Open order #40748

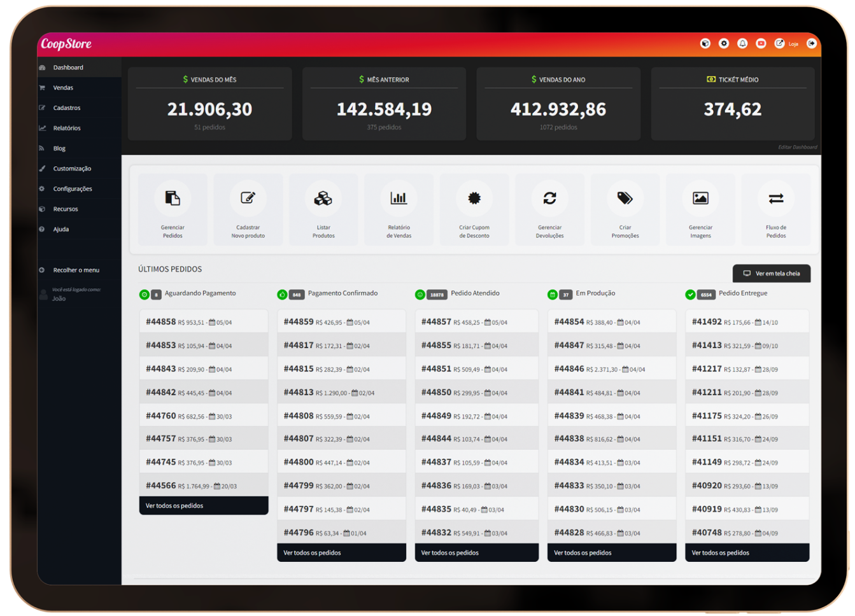pos(747,533)
